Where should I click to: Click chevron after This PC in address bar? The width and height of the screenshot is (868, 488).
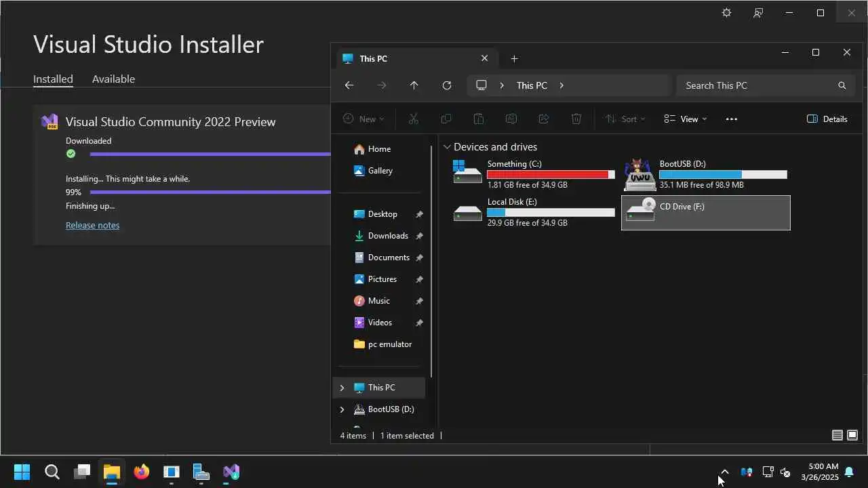click(x=561, y=85)
